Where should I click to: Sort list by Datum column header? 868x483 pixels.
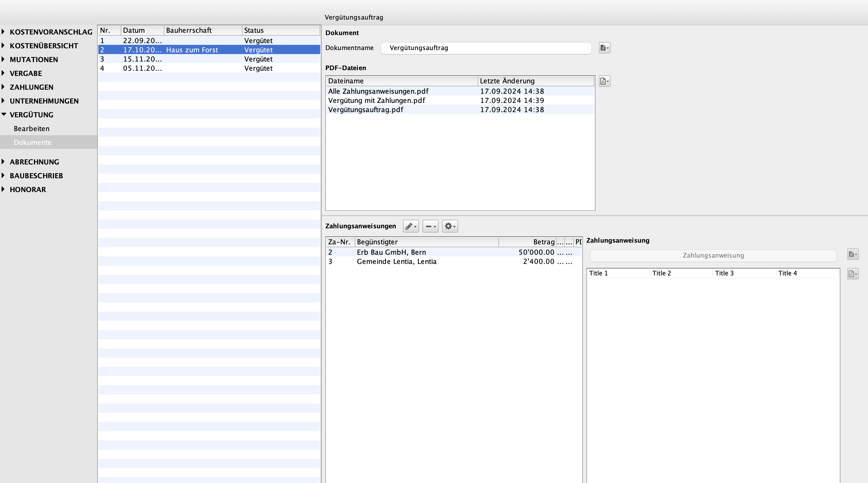point(142,30)
